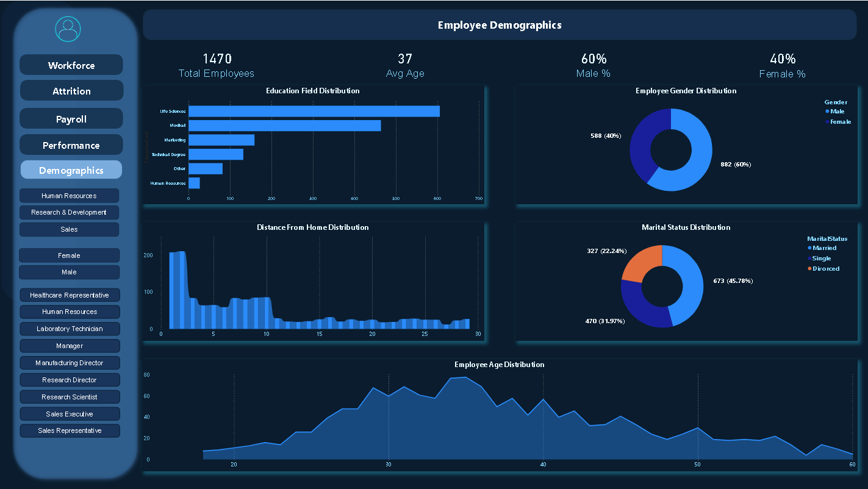This screenshot has width=868, height=489.
Task: Click the Male legend color dot
Action: tap(827, 112)
